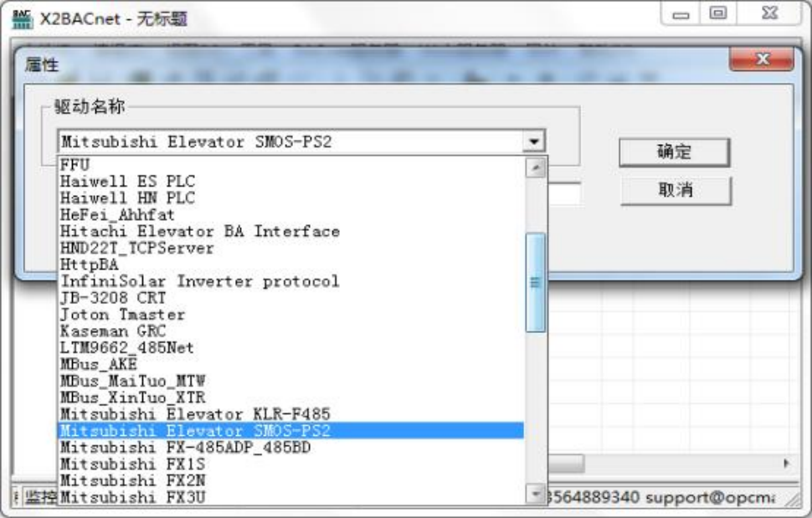Select highlighted Mitsubishi Elevator SMOS-PS2 row
Screen dimensions: 812x518
click(x=290, y=430)
